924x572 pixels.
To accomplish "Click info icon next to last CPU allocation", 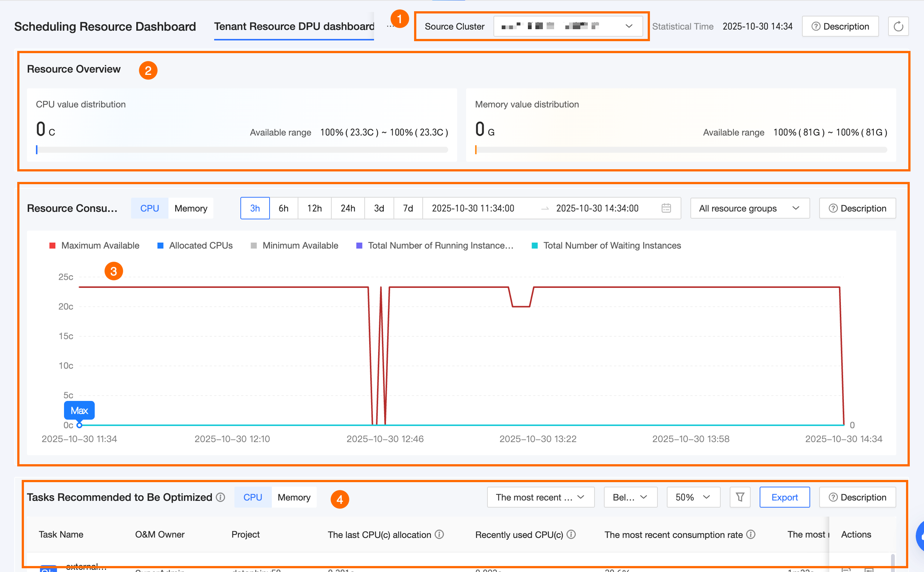I will coord(439,534).
